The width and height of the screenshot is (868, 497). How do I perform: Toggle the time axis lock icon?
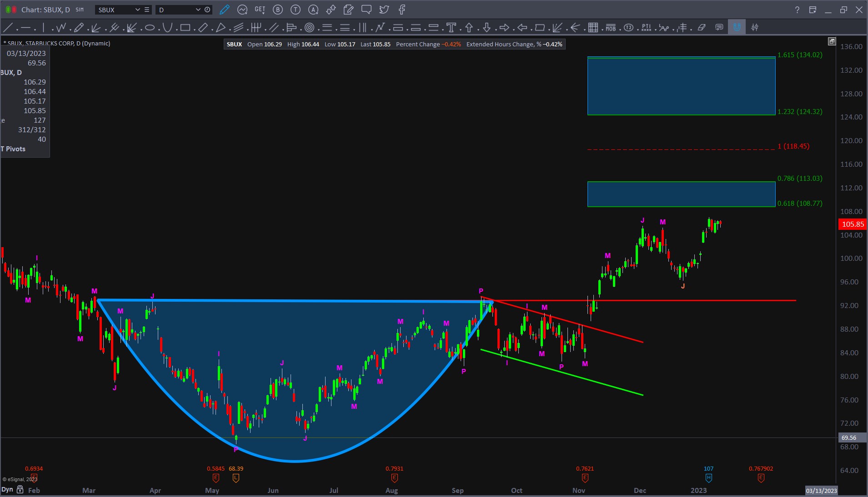pyautogui.click(x=20, y=489)
